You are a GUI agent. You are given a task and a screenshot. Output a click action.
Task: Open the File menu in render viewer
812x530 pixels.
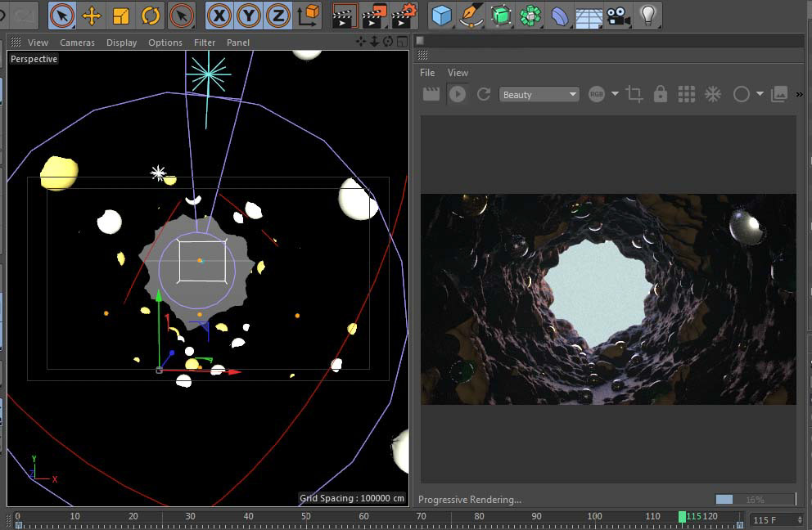[x=427, y=73]
